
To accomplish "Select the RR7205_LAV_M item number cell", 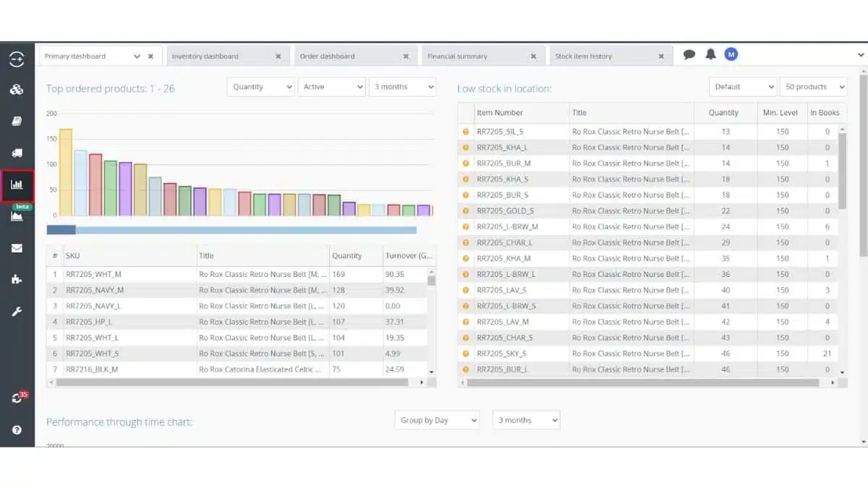I will [521, 322].
